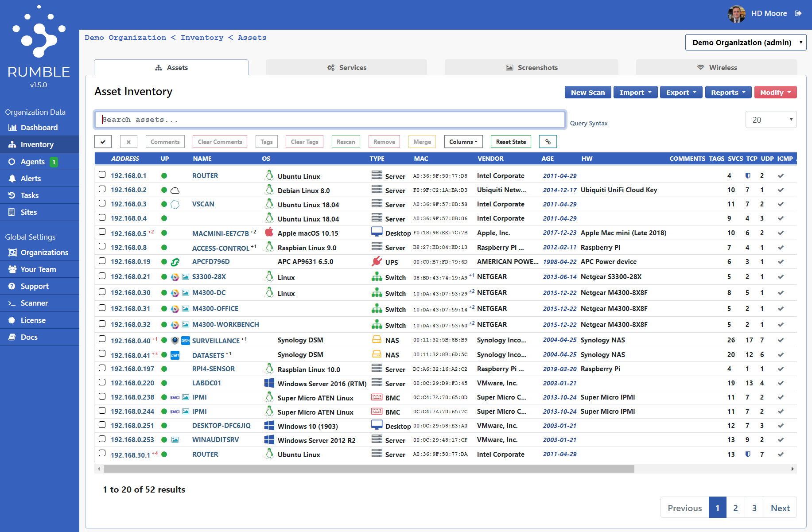
Task: Click the shield icon on the ROUTER row
Action: point(748,175)
